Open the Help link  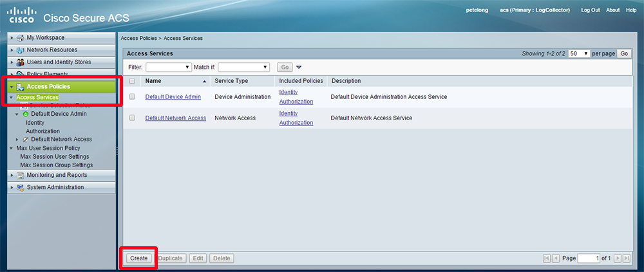click(x=631, y=10)
